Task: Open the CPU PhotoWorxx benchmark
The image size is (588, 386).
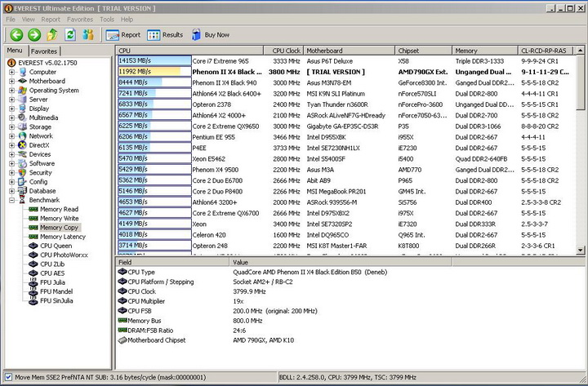Action: point(64,255)
